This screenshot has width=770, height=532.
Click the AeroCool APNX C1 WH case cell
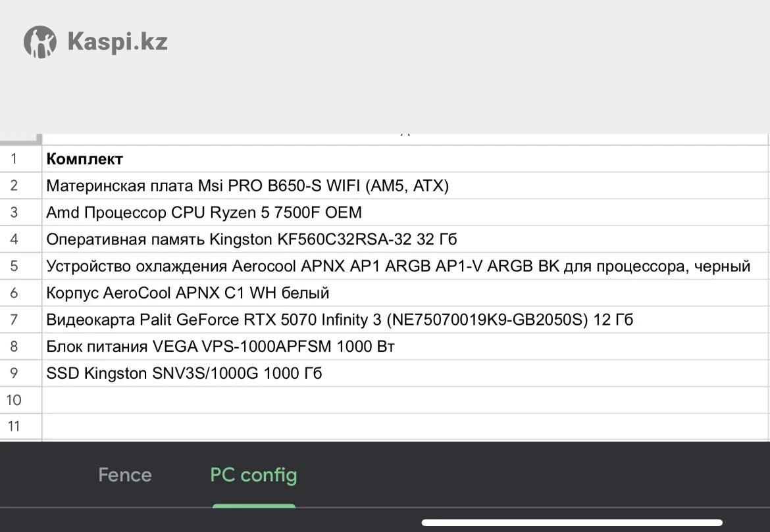click(188, 293)
